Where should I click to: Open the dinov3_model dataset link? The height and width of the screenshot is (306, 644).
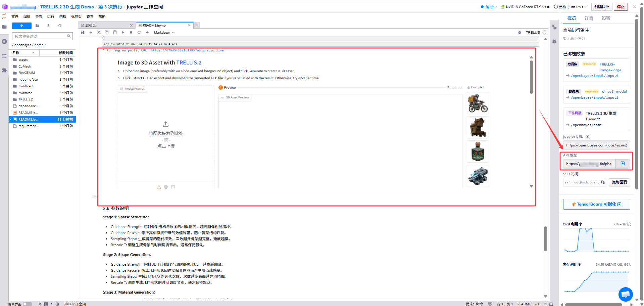point(614,91)
